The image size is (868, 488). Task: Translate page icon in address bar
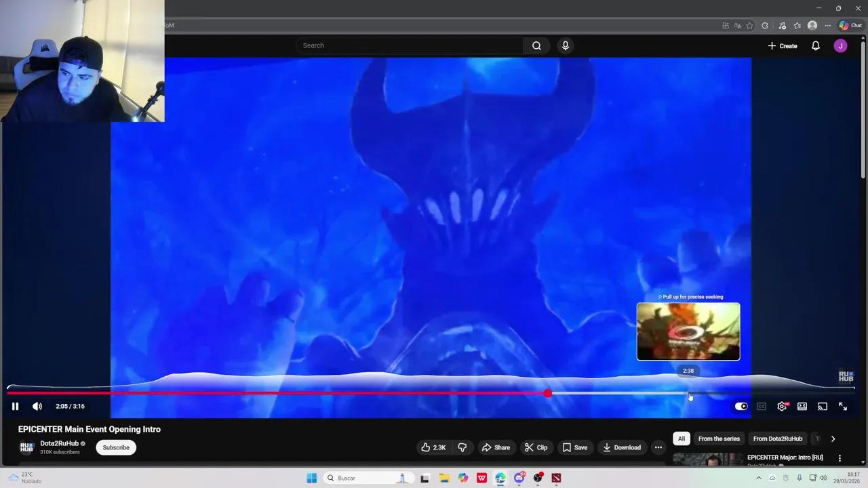point(737,26)
